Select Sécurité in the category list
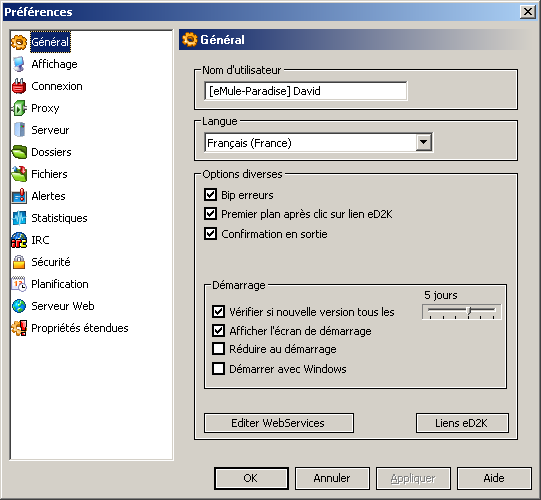The image size is (541, 500). tap(51, 262)
